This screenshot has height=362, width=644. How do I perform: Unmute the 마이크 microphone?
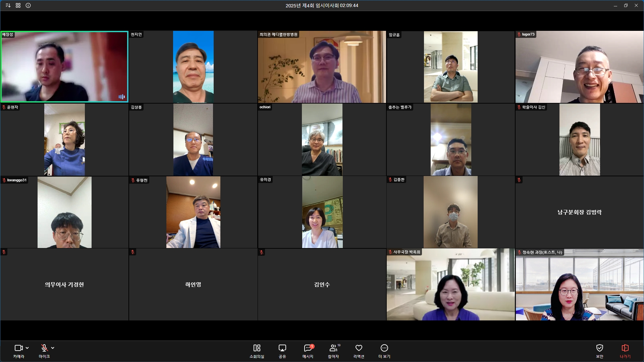pyautogui.click(x=44, y=348)
